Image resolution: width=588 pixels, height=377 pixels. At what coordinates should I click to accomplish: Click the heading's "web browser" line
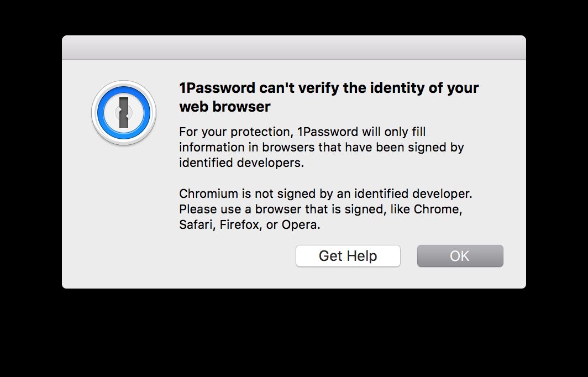224,106
